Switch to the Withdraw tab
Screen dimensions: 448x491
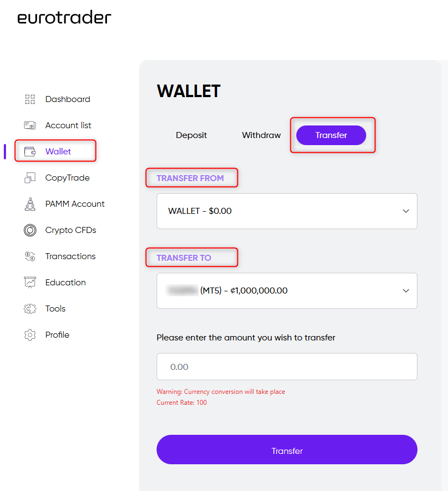click(261, 135)
